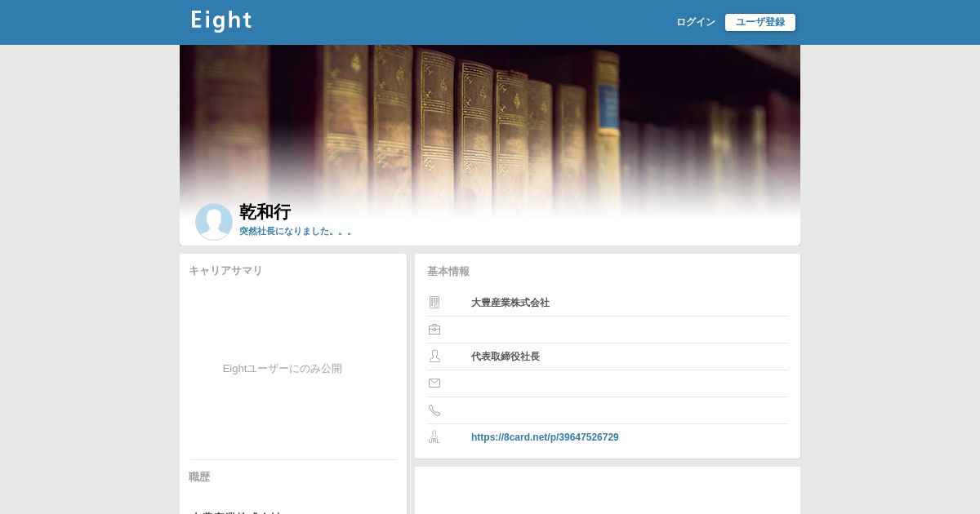
Task: Click the ユーザ登録 button
Action: 760,22
